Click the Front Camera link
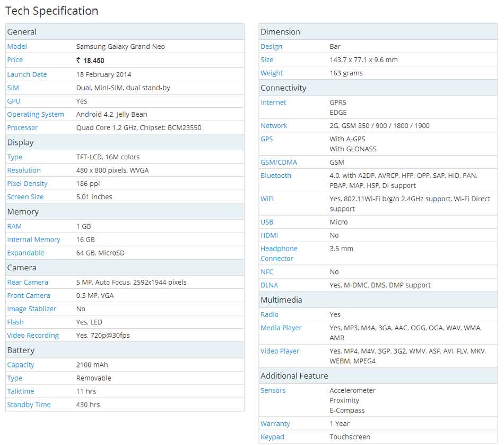 pyautogui.click(x=29, y=296)
